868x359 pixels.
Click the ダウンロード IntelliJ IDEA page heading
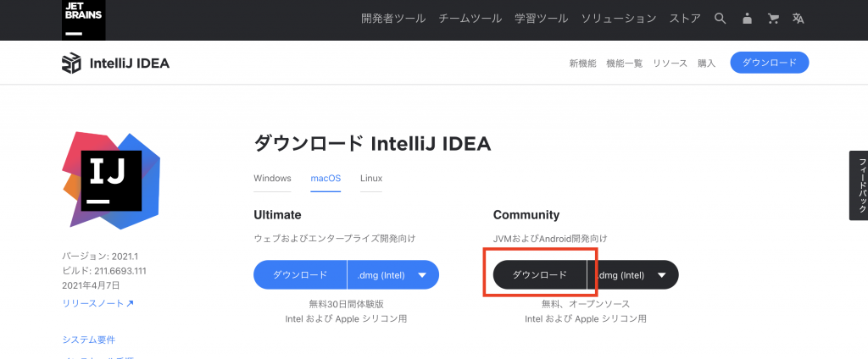point(372,144)
